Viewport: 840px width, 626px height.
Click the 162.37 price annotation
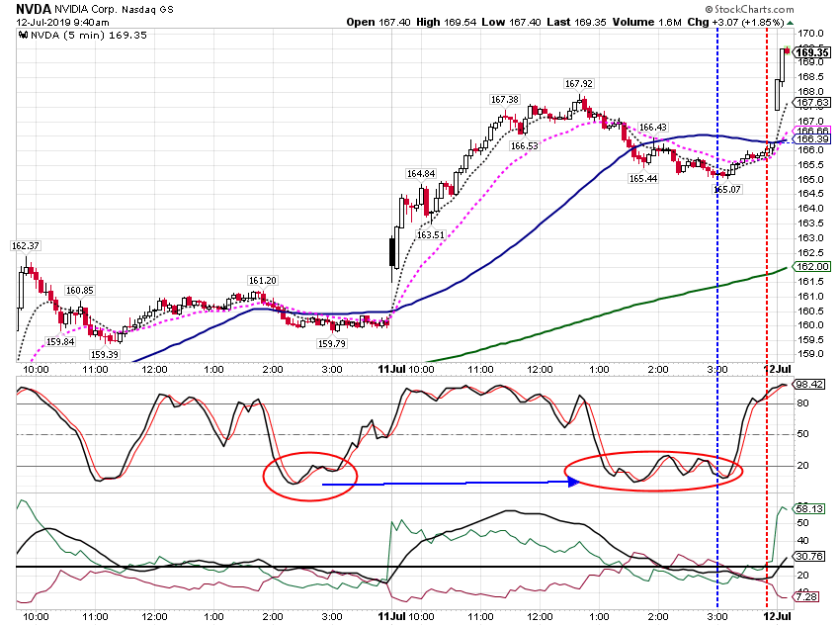point(25,246)
